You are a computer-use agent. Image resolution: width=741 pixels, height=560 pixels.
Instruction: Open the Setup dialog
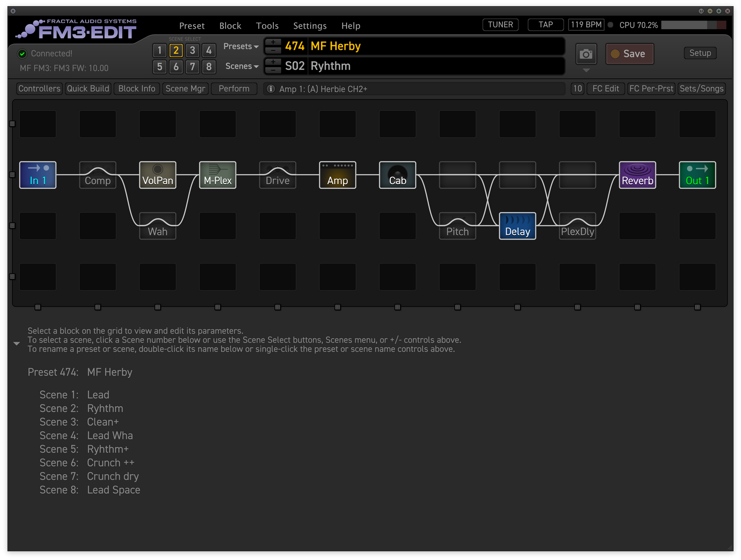click(699, 53)
